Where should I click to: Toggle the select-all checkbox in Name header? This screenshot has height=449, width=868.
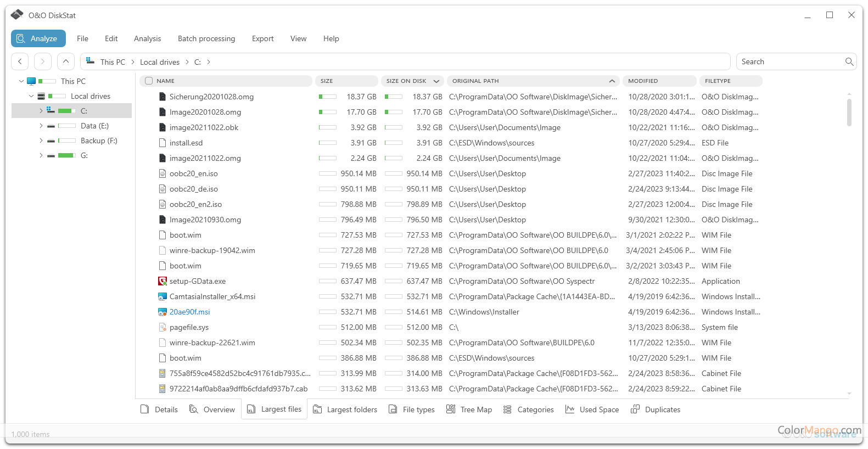coord(149,81)
